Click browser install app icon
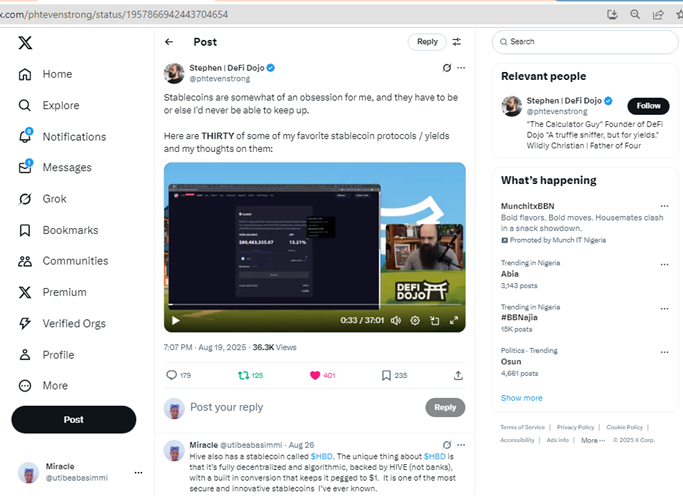The width and height of the screenshot is (683, 496). 612,14
